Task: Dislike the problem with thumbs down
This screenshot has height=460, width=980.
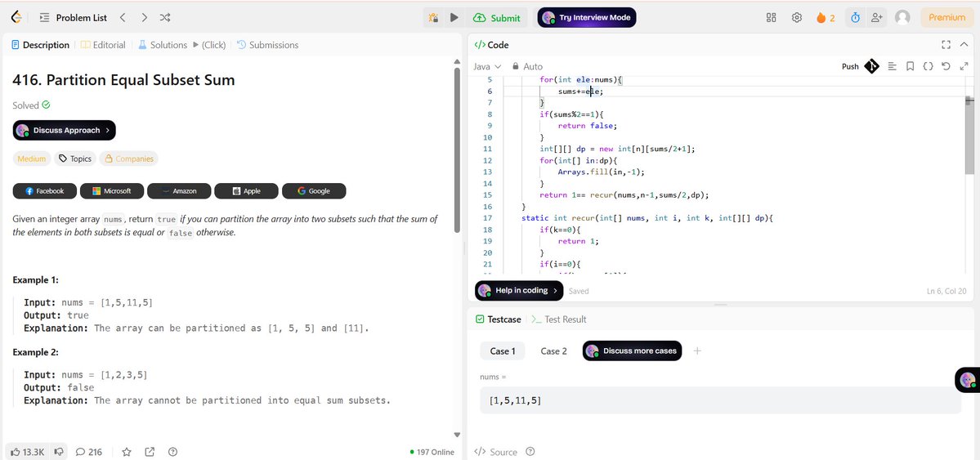Action: (59, 452)
